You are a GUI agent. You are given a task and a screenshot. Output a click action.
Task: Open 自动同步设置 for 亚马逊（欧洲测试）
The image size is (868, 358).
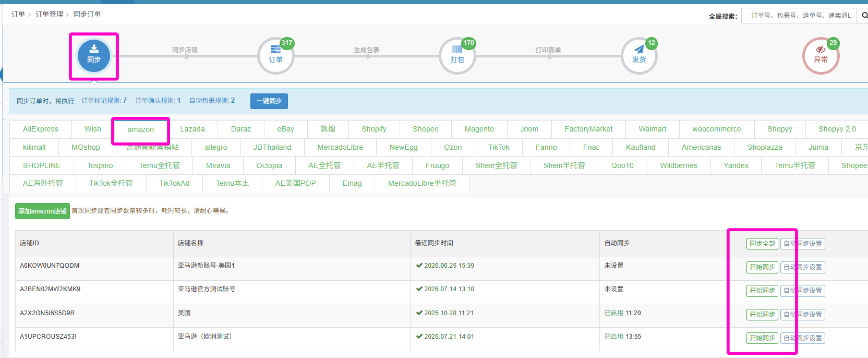[x=803, y=338]
